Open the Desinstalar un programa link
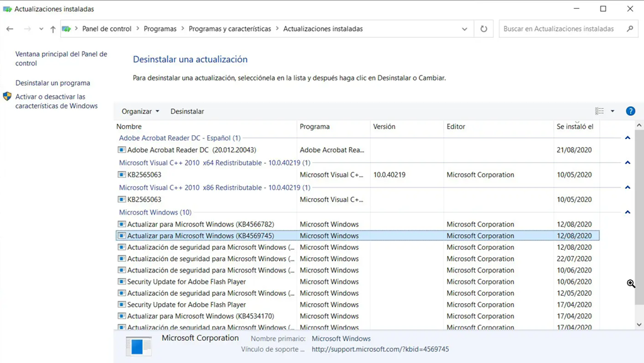The image size is (644, 363). [x=53, y=83]
